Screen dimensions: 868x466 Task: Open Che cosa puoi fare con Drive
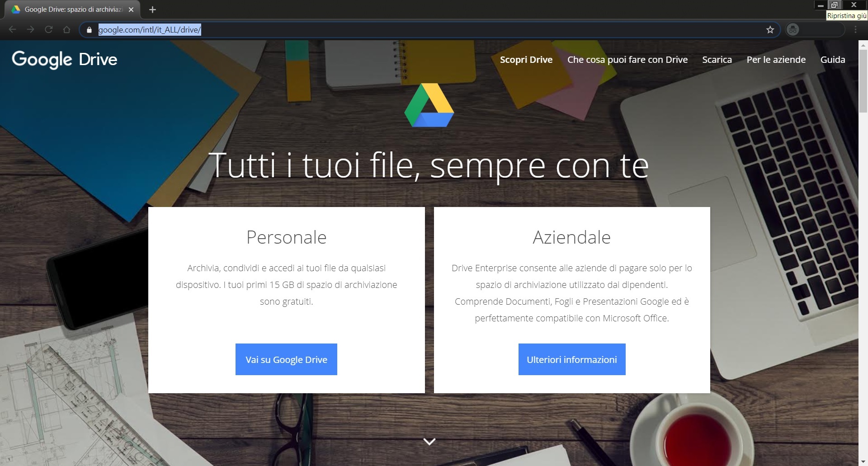[627, 60]
